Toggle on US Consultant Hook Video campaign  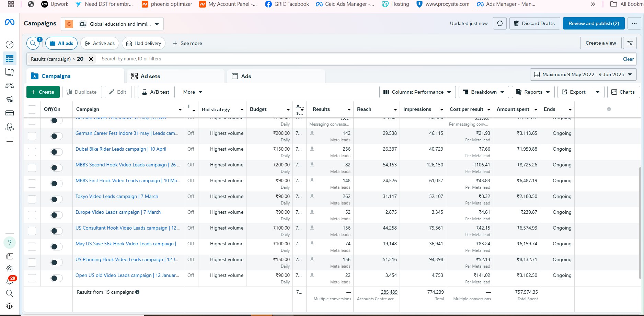pyautogui.click(x=57, y=231)
